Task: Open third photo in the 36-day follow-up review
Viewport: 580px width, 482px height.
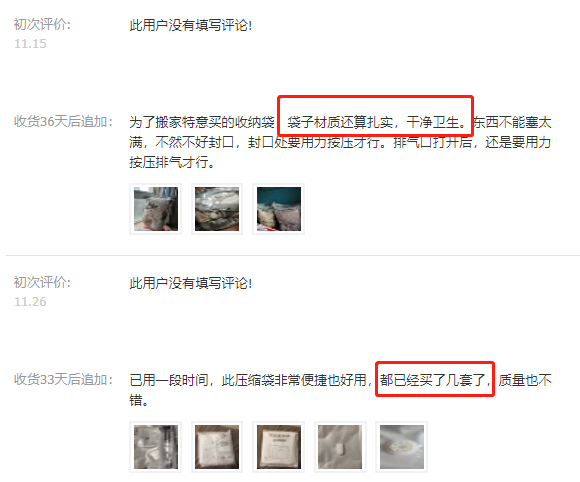Action: click(x=279, y=209)
